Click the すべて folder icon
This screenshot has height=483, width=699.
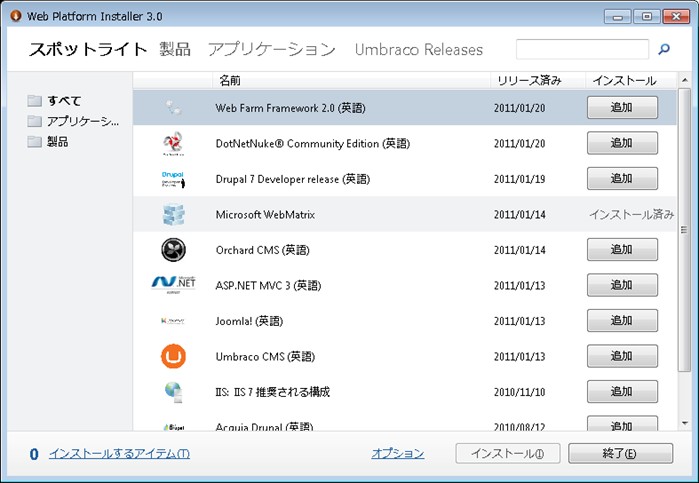point(34,101)
